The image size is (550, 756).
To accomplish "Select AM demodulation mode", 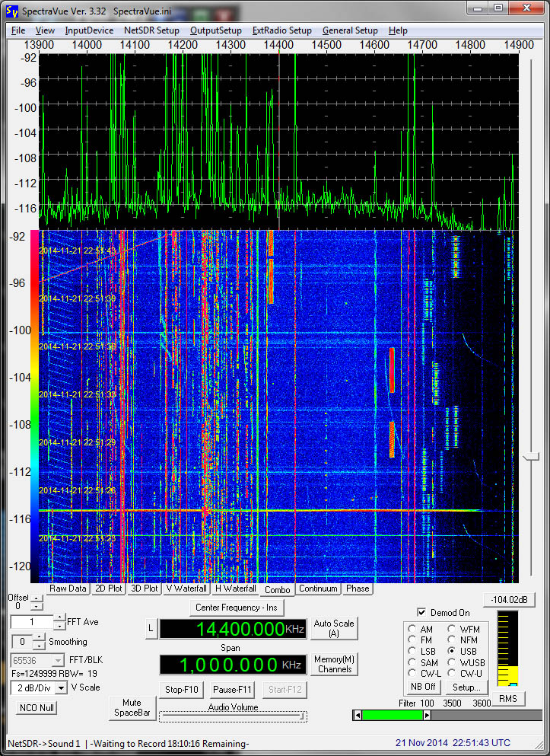I will [412, 629].
